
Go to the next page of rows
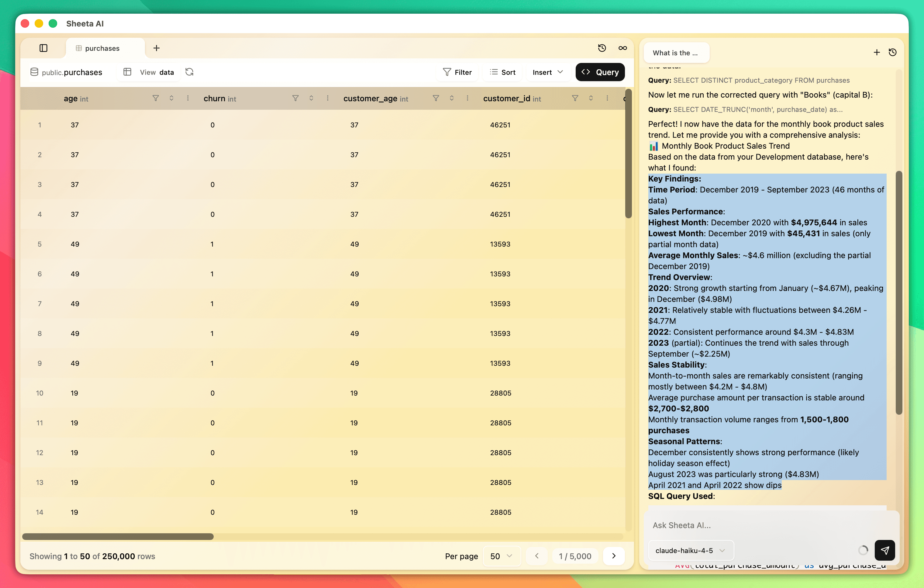tap(614, 556)
